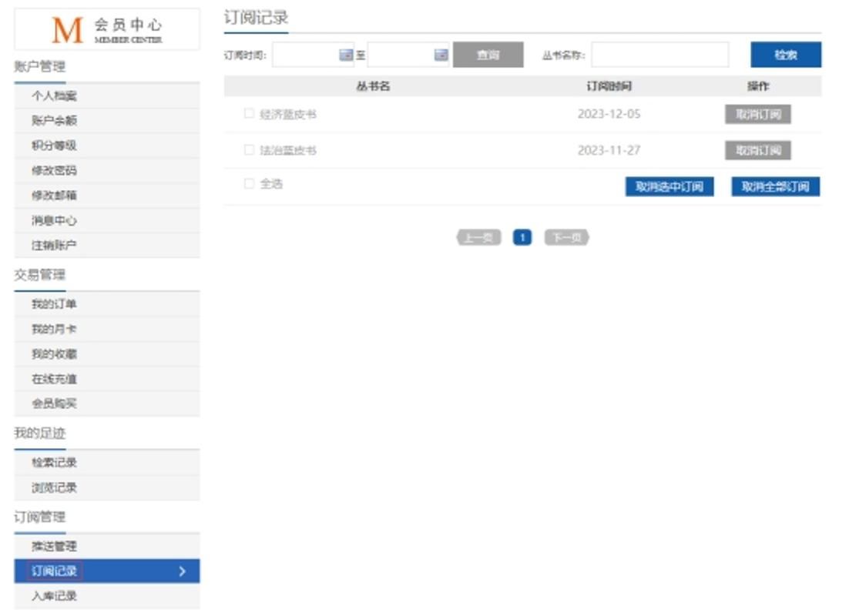Click the arrow beside 订阅记录 in the sidebar
The height and width of the screenshot is (616, 849).
pos(182,571)
